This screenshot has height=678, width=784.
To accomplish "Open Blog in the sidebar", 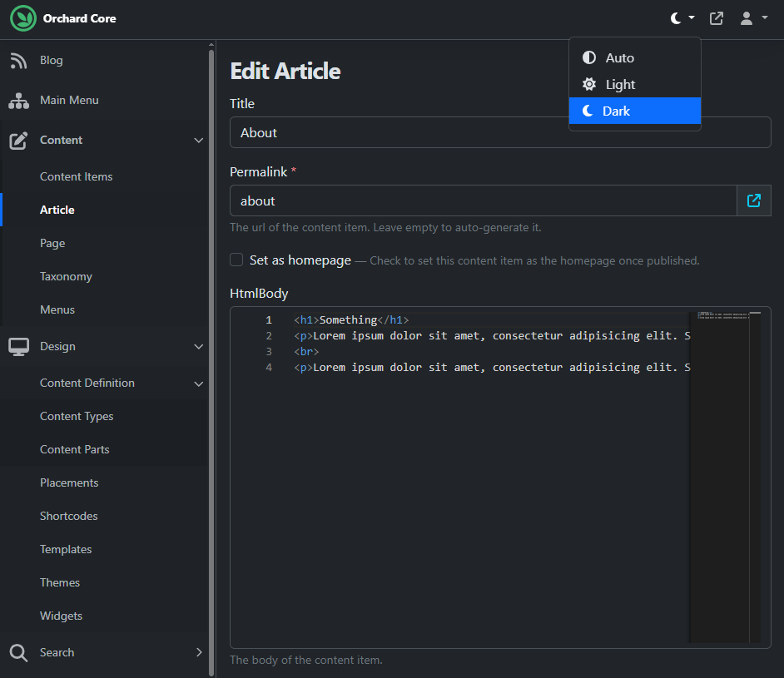I will pos(52,61).
